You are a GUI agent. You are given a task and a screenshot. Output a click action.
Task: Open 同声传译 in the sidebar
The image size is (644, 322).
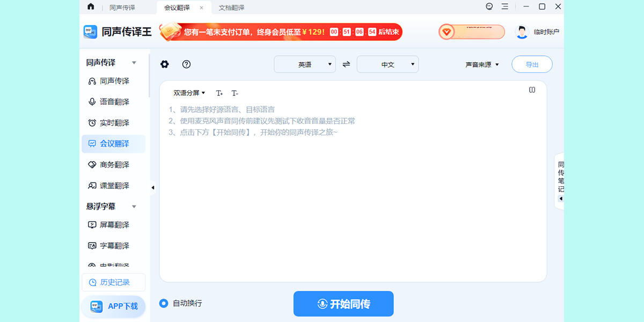click(113, 81)
